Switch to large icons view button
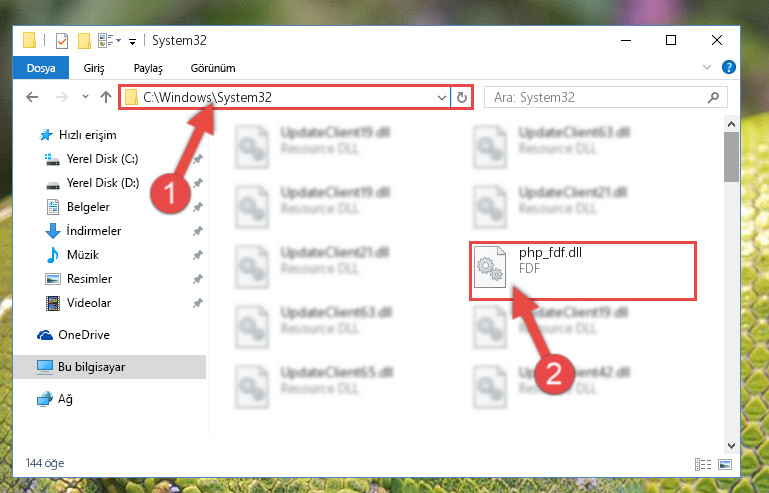769x493 pixels. point(725,464)
